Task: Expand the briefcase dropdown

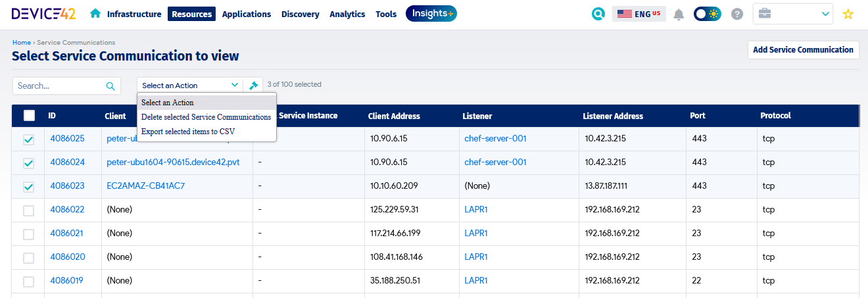Action: pyautogui.click(x=793, y=14)
